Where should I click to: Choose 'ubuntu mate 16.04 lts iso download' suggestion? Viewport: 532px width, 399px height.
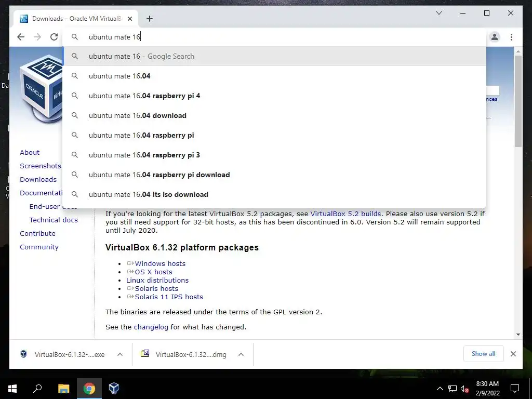[x=275, y=194]
